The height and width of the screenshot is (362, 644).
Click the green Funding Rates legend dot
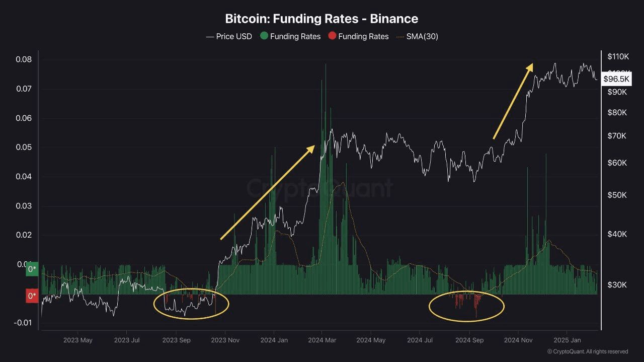(264, 36)
